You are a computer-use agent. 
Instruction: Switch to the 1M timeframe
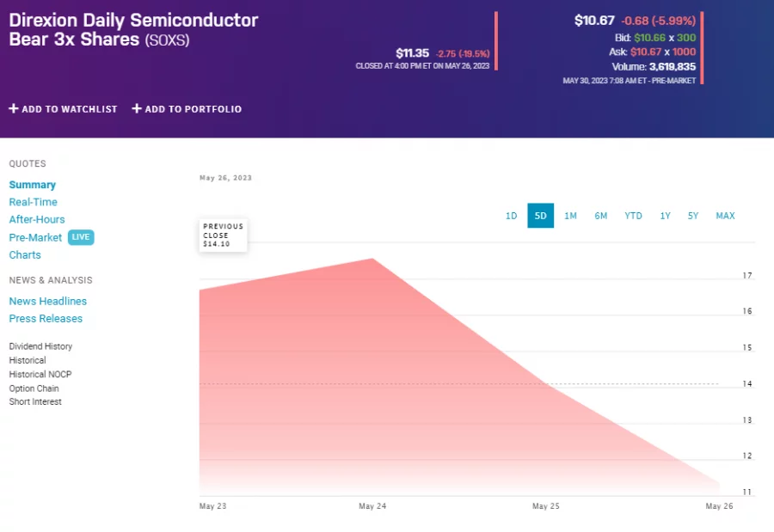571,216
